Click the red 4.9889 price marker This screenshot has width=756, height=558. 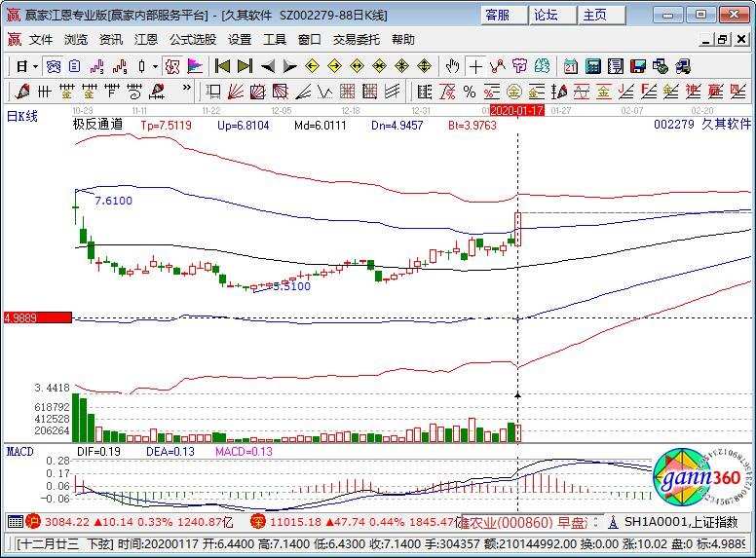click(37, 317)
